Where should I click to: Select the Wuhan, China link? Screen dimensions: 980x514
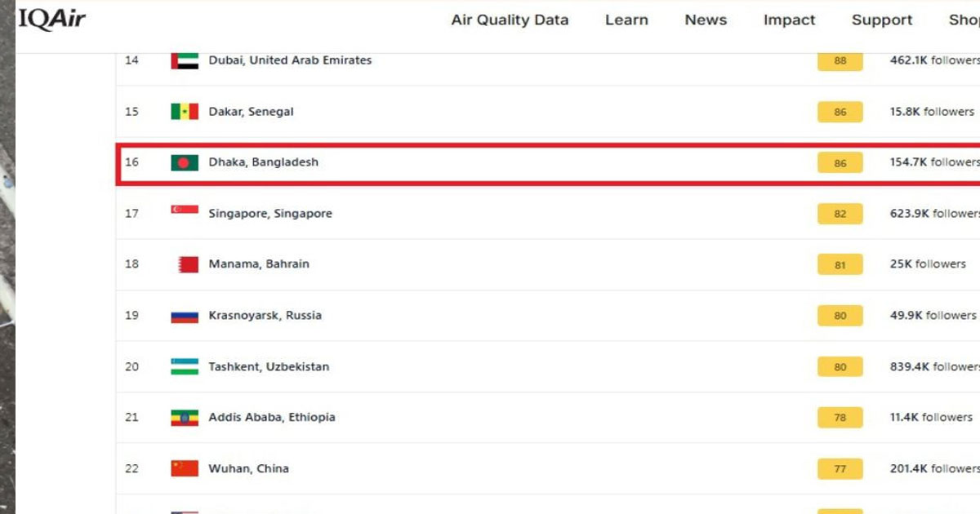[x=249, y=469]
